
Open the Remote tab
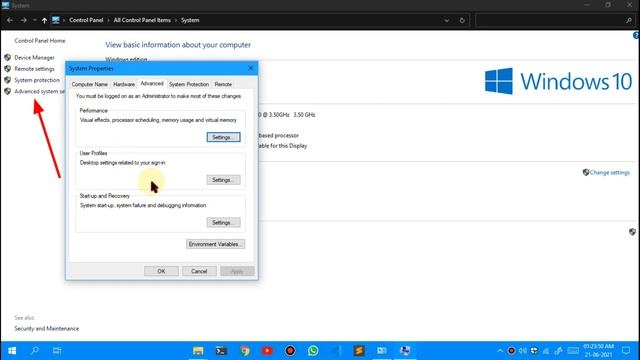click(x=223, y=84)
